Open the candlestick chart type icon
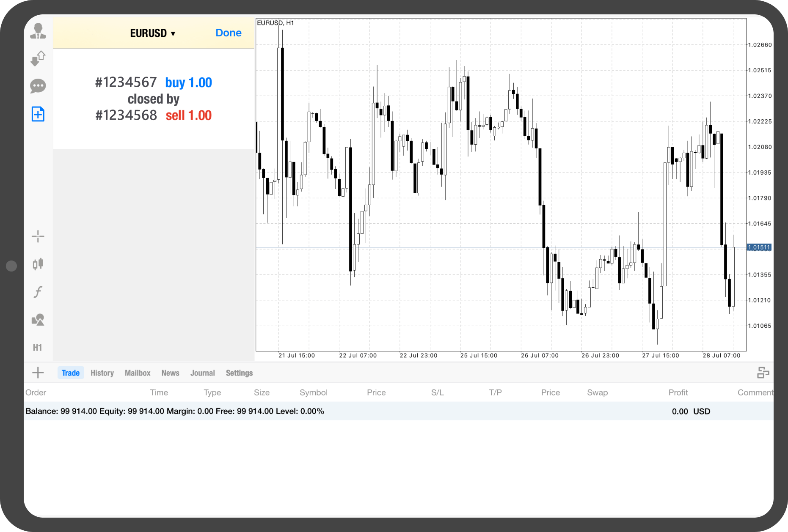The width and height of the screenshot is (788, 532). click(38, 264)
